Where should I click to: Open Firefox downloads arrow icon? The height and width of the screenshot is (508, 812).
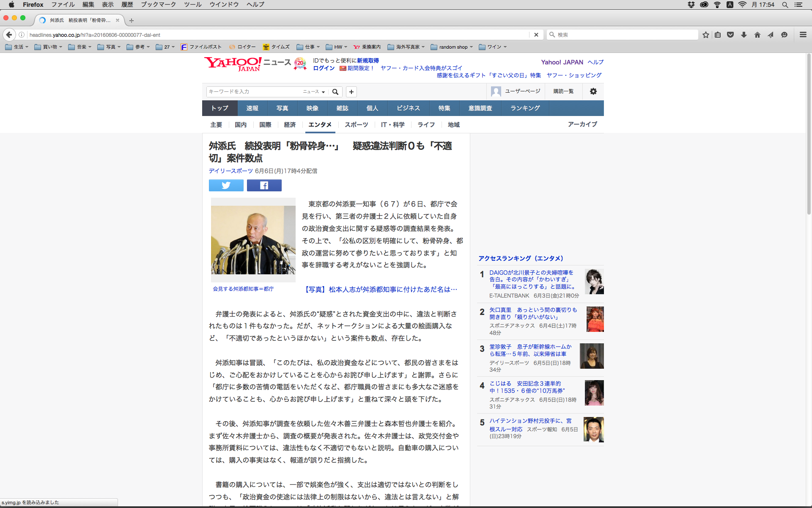point(744,35)
